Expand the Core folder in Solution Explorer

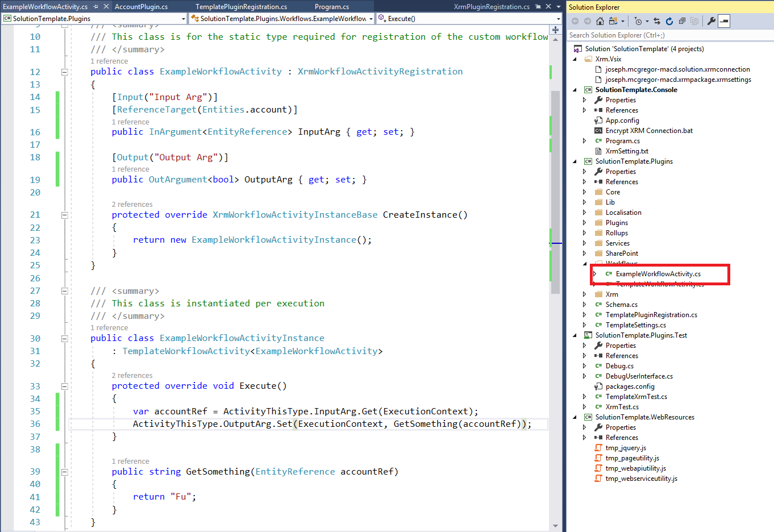click(x=584, y=192)
